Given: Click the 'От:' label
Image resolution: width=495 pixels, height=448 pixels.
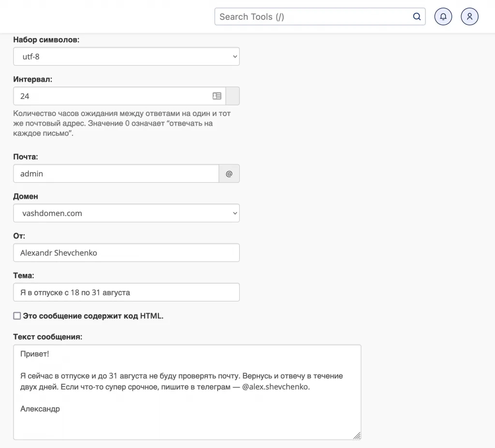Looking at the screenshot, I should (x=19, y=236).
